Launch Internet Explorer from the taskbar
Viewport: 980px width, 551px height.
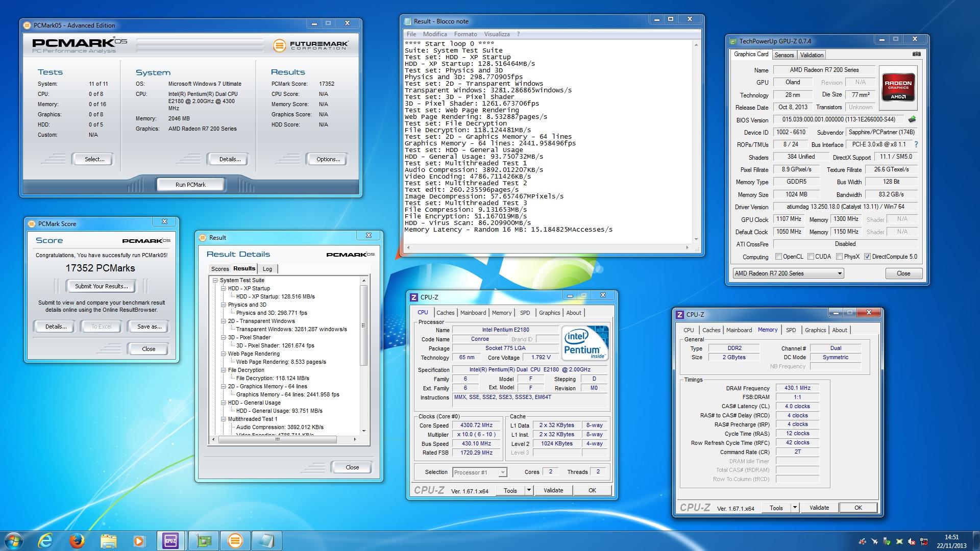(x=46, y=541)
